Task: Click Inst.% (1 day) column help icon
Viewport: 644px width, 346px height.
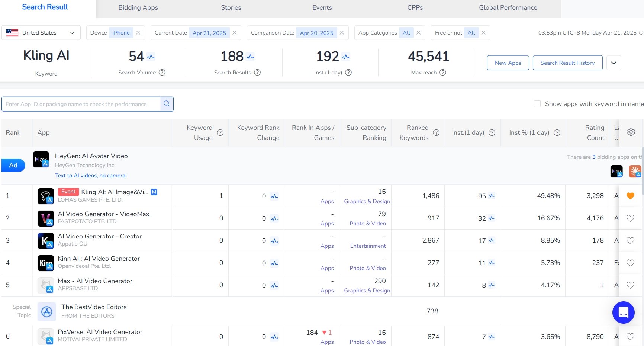Action: [x=557, y=133]
